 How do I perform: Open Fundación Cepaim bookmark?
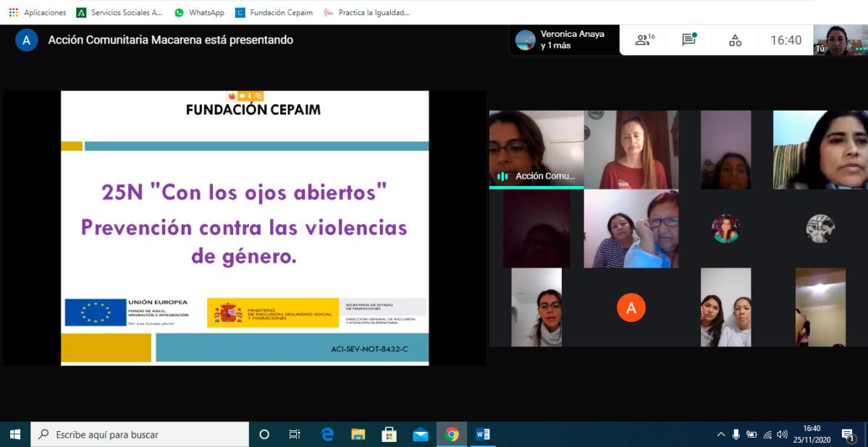pos(274,12)
